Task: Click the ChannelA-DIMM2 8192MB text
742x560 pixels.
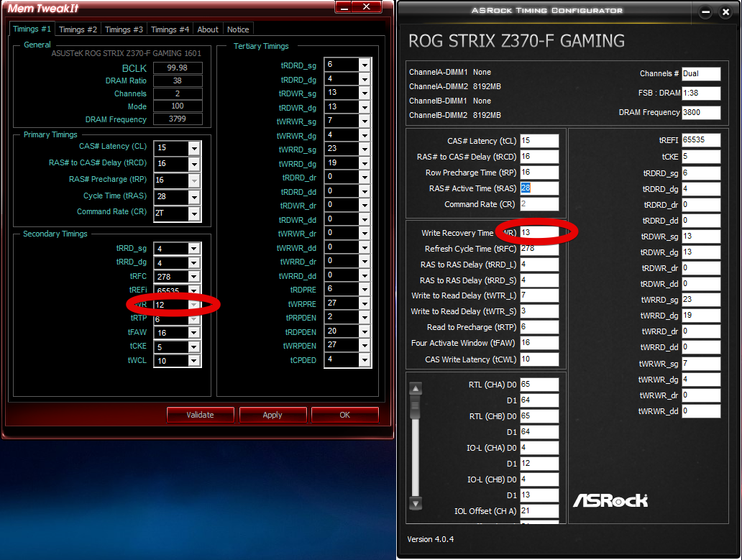Action: tap(454, 86)
